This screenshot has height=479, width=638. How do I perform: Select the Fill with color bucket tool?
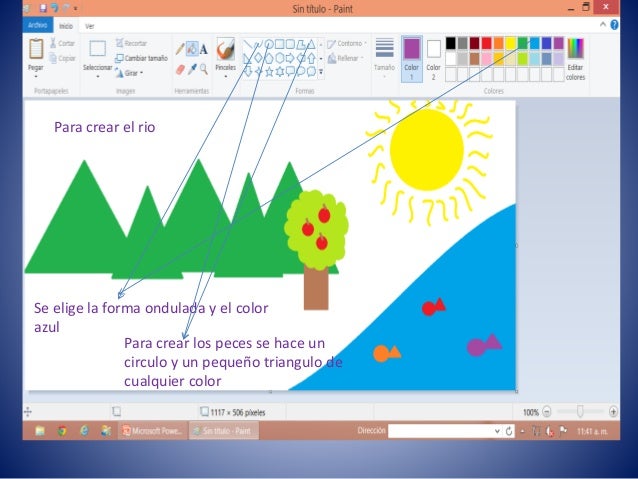click(x=192, y=49)
